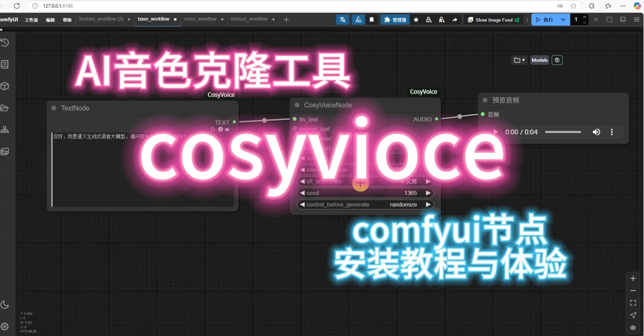Click the seed value field

pos(365,193)
